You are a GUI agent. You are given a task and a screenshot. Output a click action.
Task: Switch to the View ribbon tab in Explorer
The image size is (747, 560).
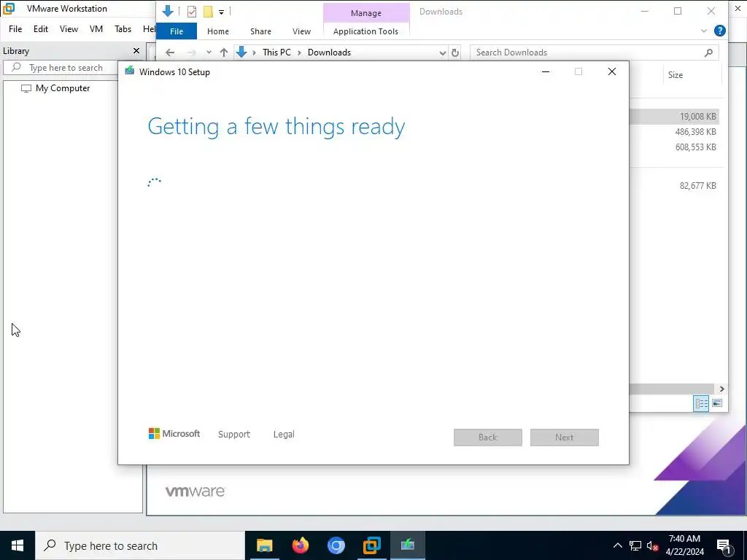(301, 31)
